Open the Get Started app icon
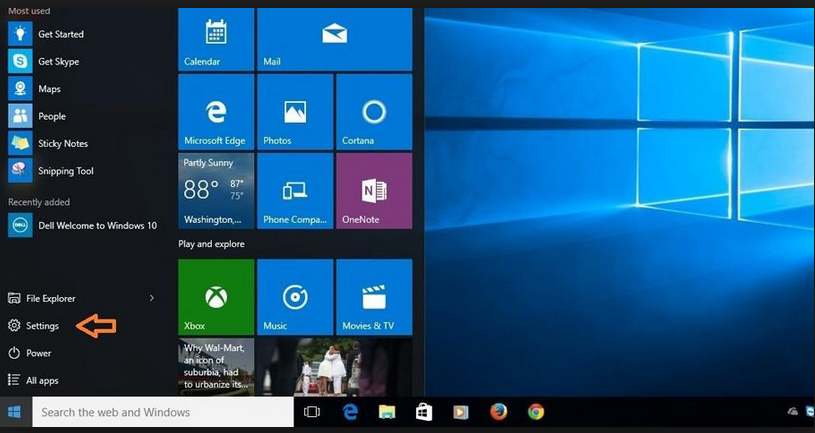 20,34
